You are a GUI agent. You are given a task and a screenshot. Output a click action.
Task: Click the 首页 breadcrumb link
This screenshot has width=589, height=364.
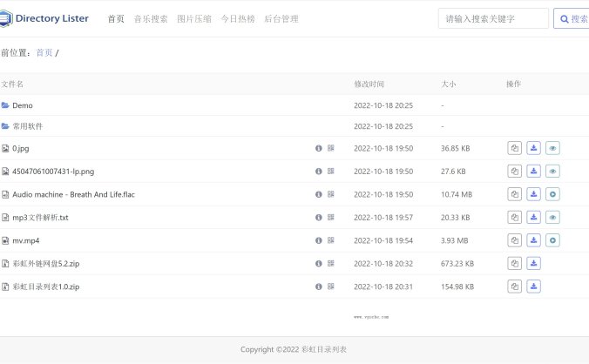tap(44, 53)
